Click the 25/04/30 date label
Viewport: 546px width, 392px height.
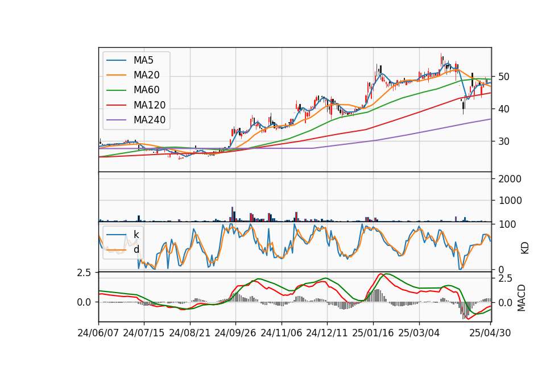coord(490,333)
